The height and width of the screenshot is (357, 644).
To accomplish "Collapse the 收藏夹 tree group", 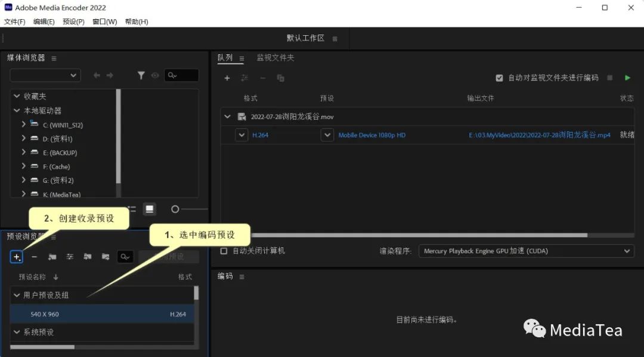I will tap(17, 96).
